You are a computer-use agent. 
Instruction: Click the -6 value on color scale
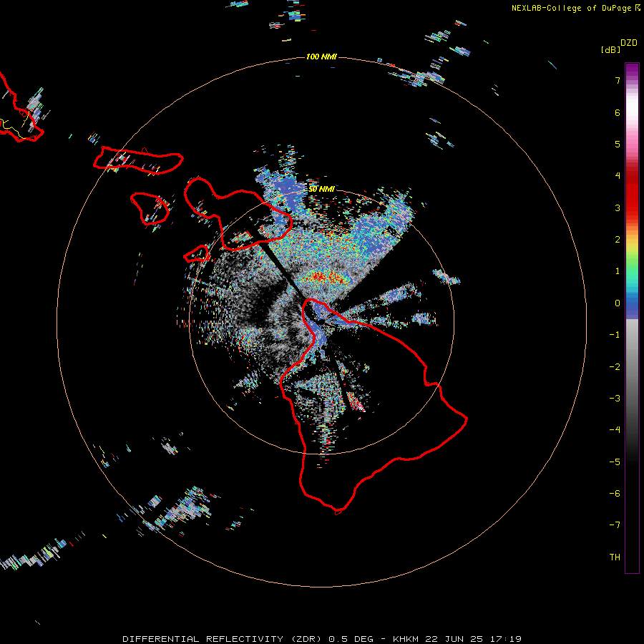[615, 494]
